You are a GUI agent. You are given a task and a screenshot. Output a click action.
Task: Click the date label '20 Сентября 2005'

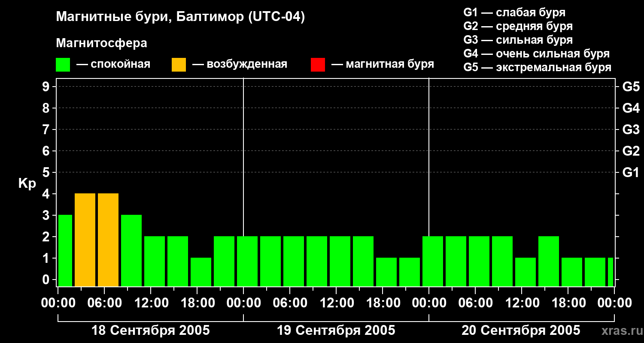[x=521, y=331]
